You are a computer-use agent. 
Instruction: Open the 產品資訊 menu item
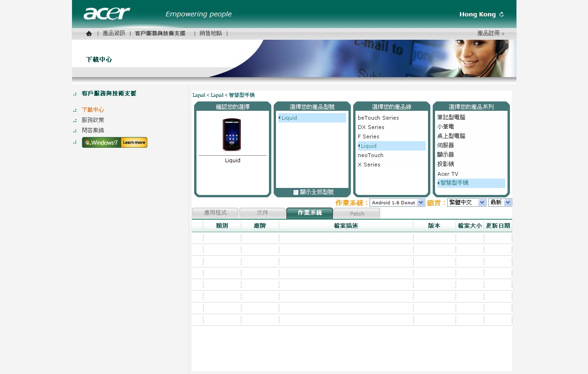point(114,33)
